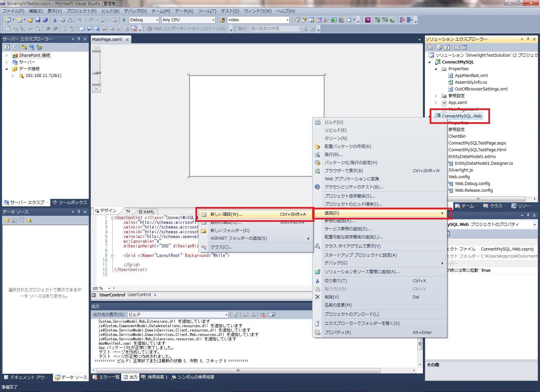This screenshot has width=540, height=392.
Task: Open the ファイル(F) menu
Action: point(13,11)
